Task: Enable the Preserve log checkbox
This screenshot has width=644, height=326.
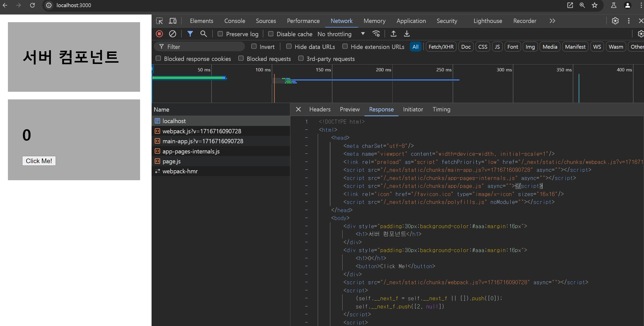Action: (x=220, y=34)
